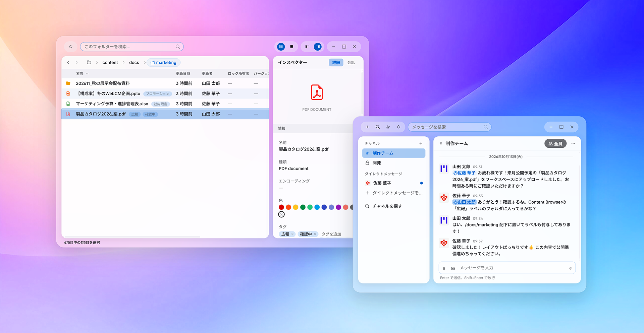The image size is (644, 333).
Task: Toggle the inspector panel on the right
Action: 318,47
